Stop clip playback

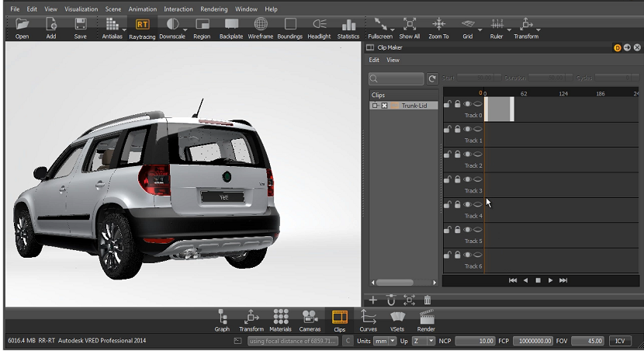pyautogui.click(x=538, y=280)
